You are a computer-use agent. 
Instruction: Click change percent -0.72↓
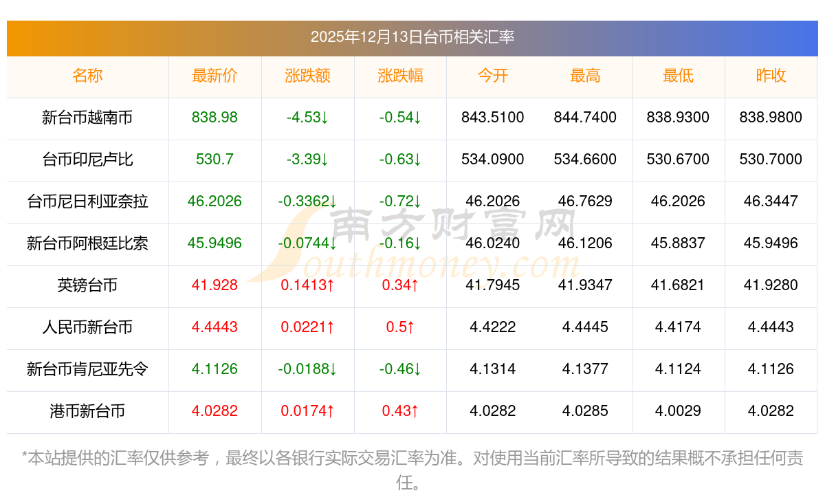point(400,201)
